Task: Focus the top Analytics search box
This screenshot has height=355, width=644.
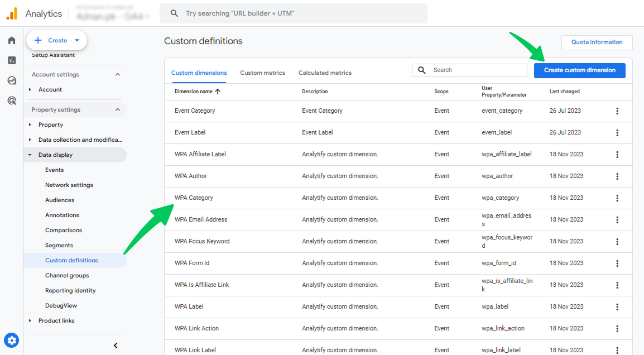Action: pyautogui.click(x=293, y=13)
